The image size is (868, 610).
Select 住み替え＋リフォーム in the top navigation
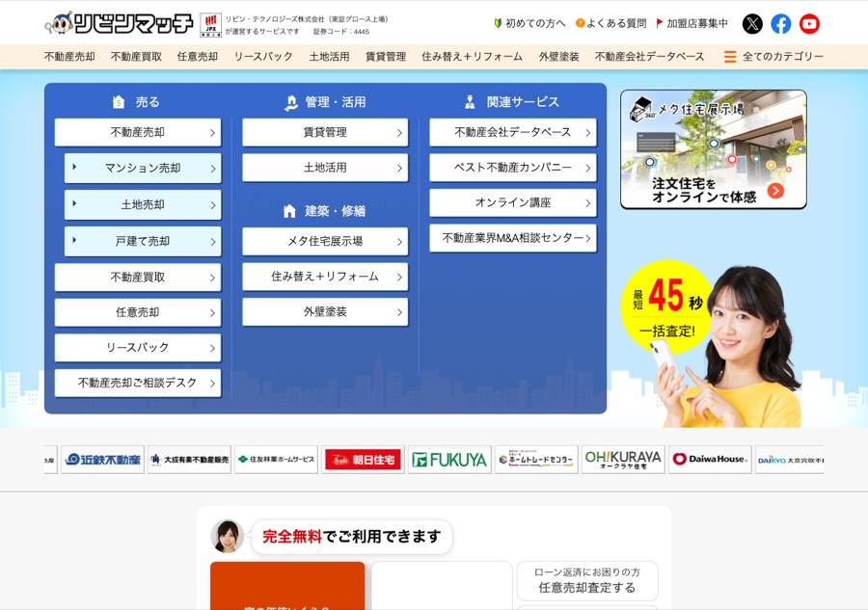click(473, 57)
